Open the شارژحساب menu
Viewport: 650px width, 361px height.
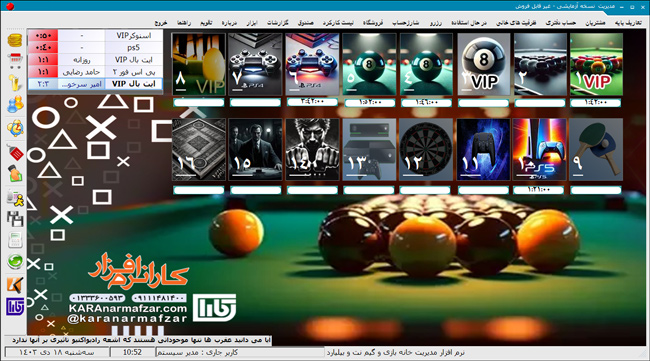tap(406, 23)
